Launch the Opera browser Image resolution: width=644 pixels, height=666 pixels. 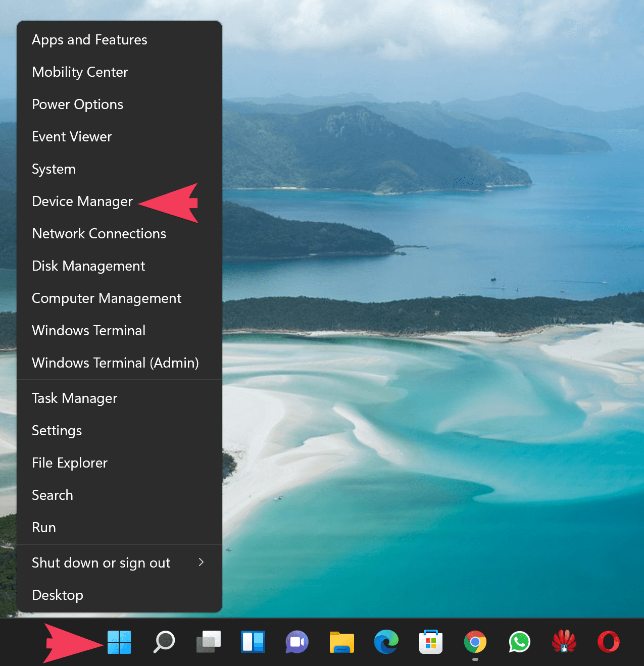click(x=608, y=642)
